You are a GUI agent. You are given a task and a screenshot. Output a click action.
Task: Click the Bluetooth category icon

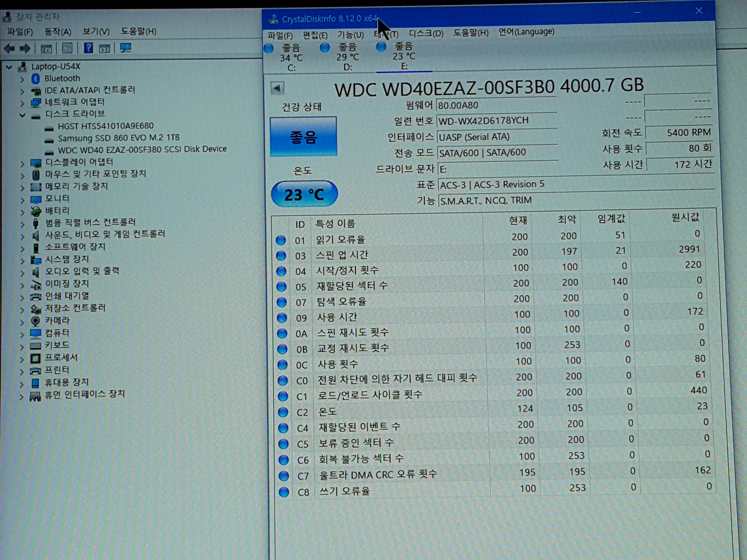click(x=35, y=79)
